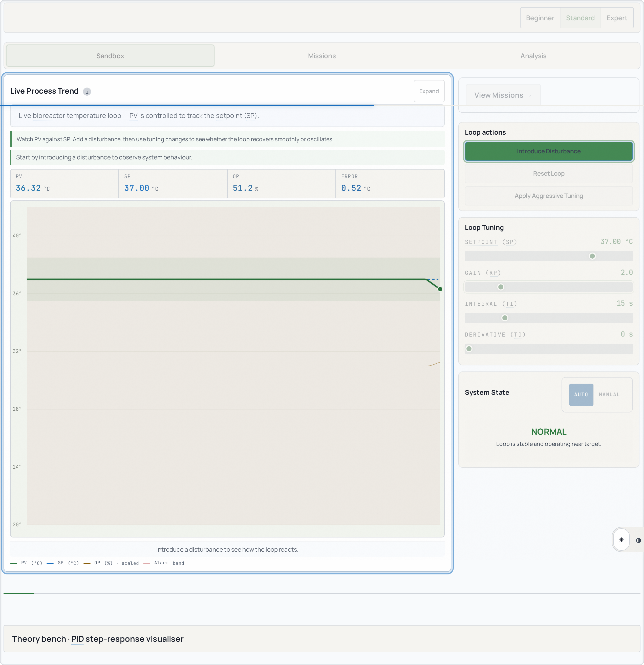Select Beginner difficulty level
644x665 pixels.
pyautogui.click(x=540, y=18)
